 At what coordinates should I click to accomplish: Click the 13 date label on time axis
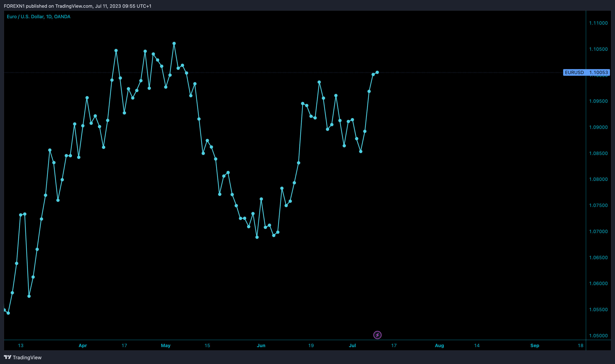pos(21,345)
